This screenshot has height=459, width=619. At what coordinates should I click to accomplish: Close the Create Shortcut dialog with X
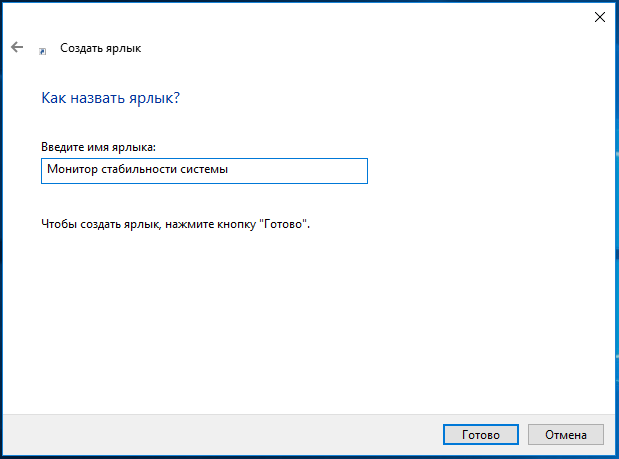click(599, 16)
